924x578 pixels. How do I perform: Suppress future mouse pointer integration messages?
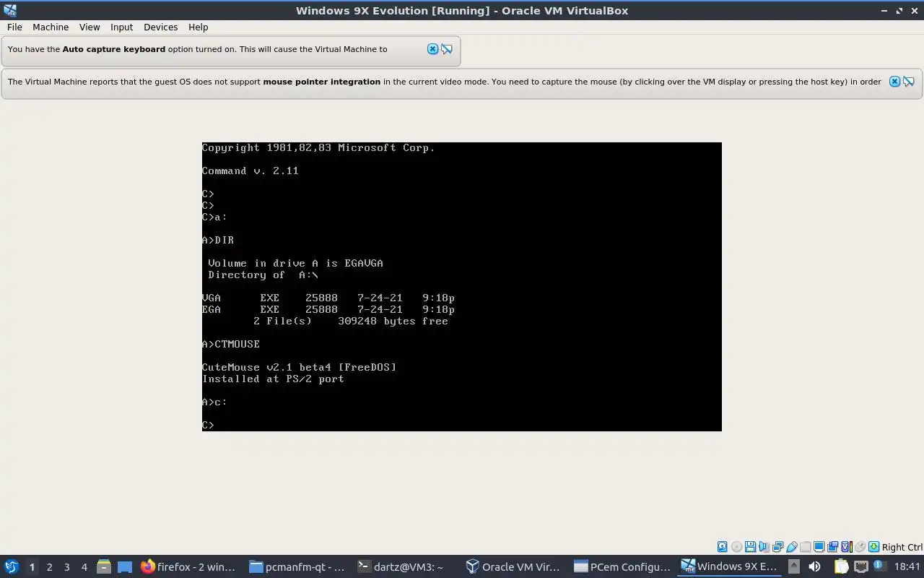[909, 82]
